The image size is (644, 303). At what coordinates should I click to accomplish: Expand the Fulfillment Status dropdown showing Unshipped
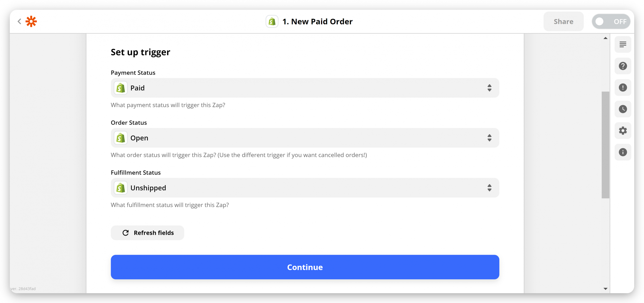pos(305,188)
